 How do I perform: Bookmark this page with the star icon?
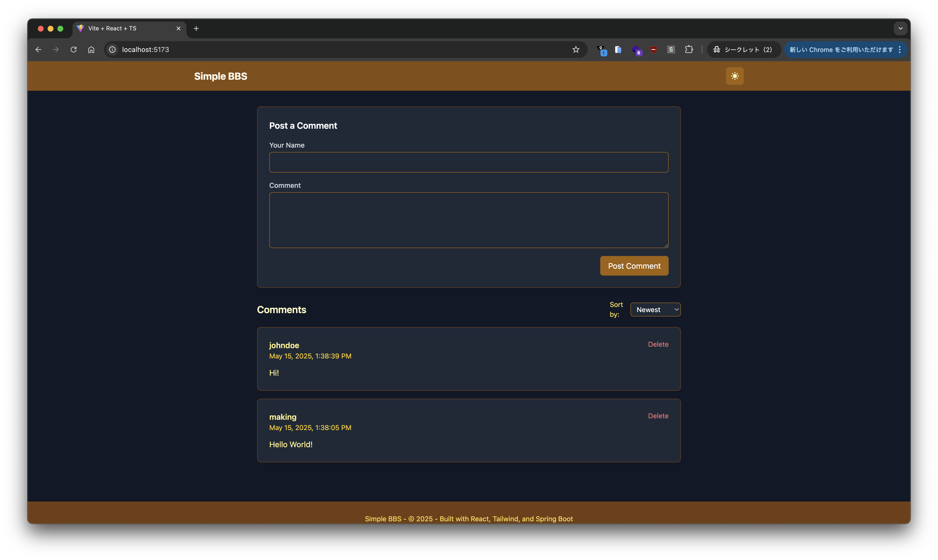(575, 50)
